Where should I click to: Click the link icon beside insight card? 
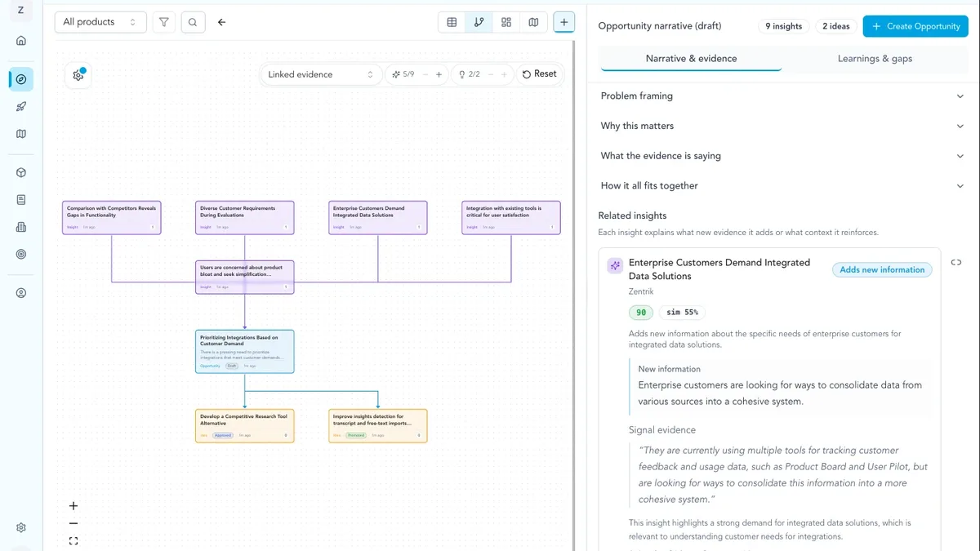pos(956,262)
